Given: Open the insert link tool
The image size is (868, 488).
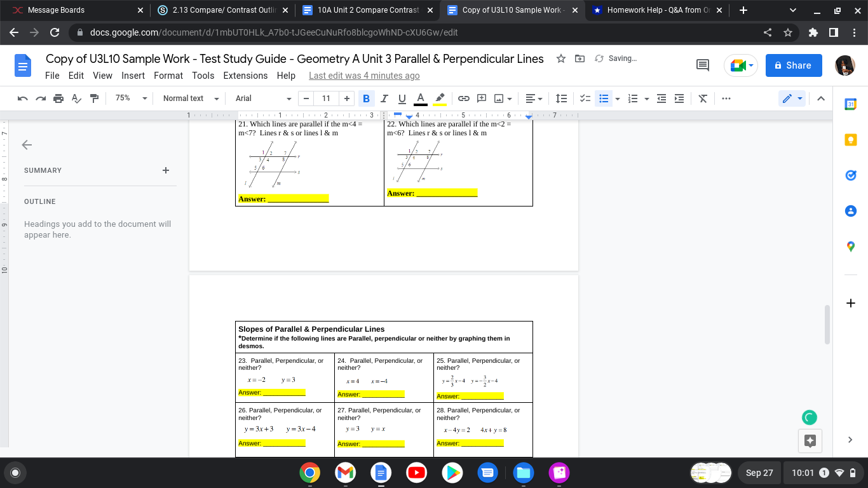Looking at the screenshot, I should tap(463, 98).
